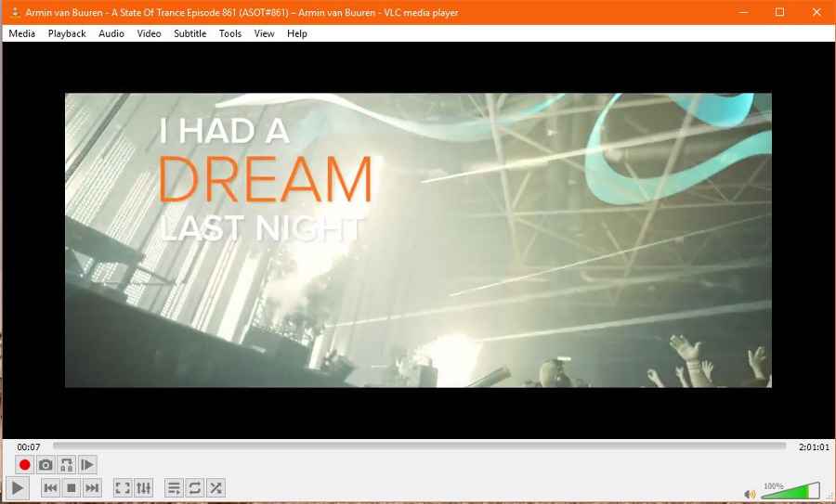The image size is (836, 504).
Task: Toggle the playlist view
Action: [x=174, y=487]
